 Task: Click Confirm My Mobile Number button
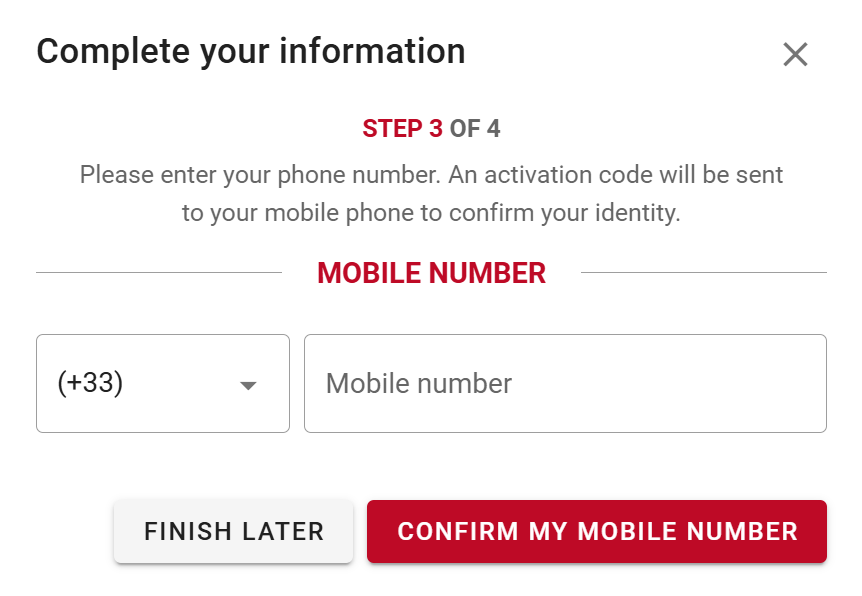pyautogui.click(x=597, y=531)
